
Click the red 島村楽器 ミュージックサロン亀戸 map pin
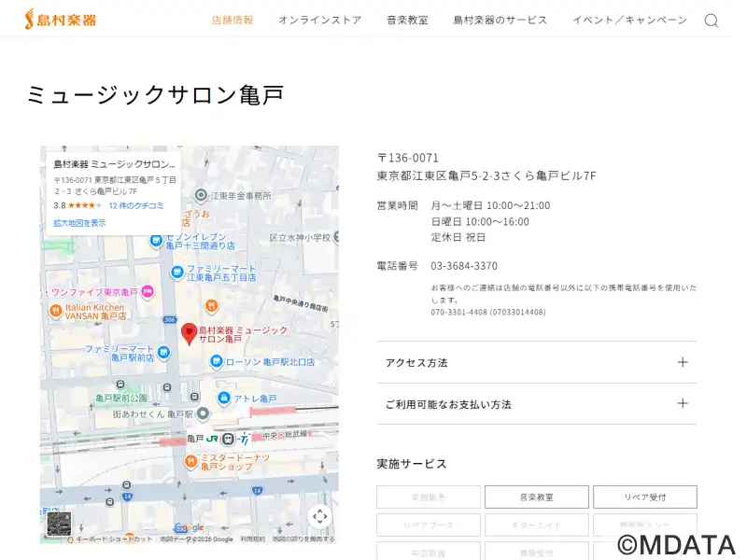(x=190, y=334)
